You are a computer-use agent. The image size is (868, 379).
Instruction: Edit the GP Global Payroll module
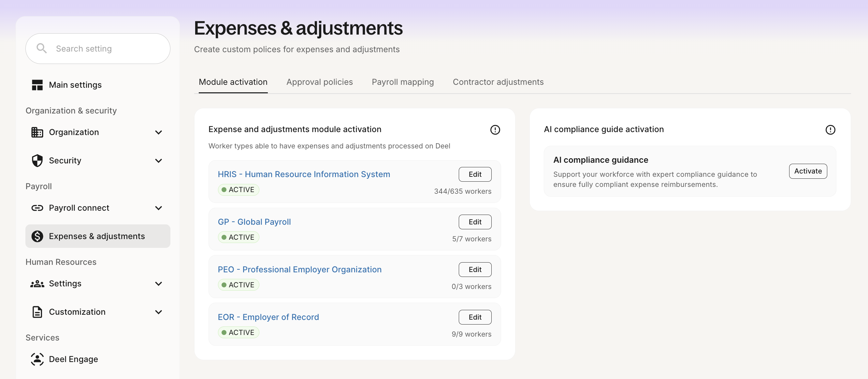[x=475, y=221]
